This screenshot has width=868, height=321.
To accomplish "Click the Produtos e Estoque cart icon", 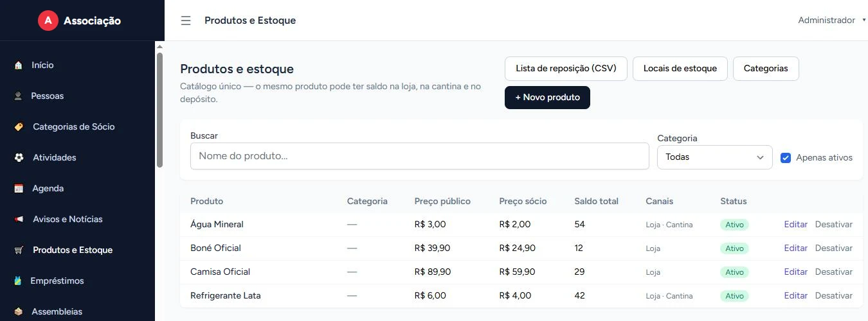I will pos(19,250).
